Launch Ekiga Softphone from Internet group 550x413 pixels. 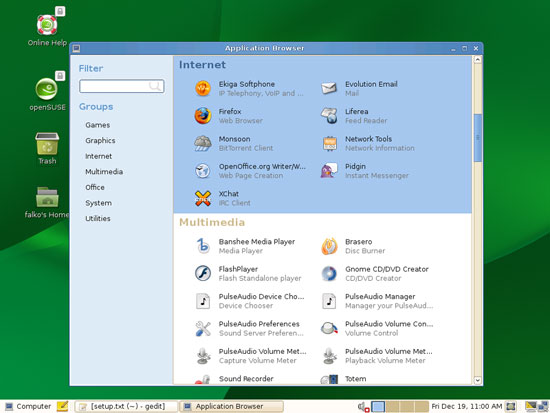(x=249, y=88)
